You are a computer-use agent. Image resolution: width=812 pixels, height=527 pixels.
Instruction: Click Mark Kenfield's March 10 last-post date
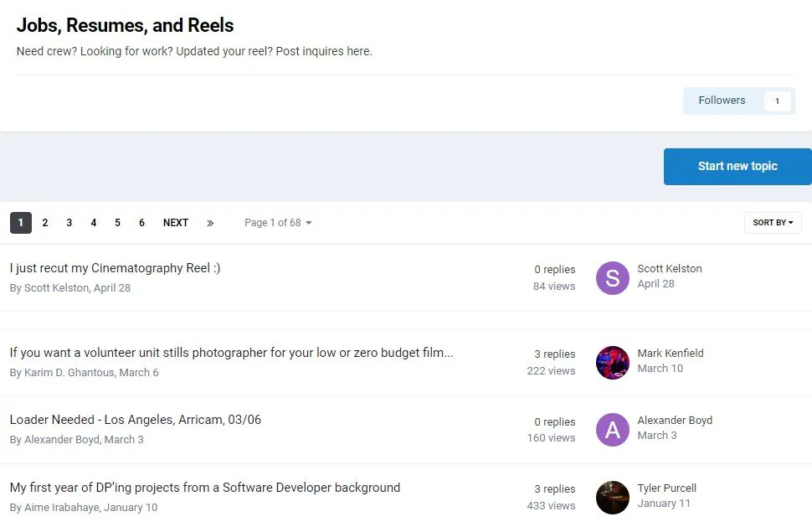point(660,369)
